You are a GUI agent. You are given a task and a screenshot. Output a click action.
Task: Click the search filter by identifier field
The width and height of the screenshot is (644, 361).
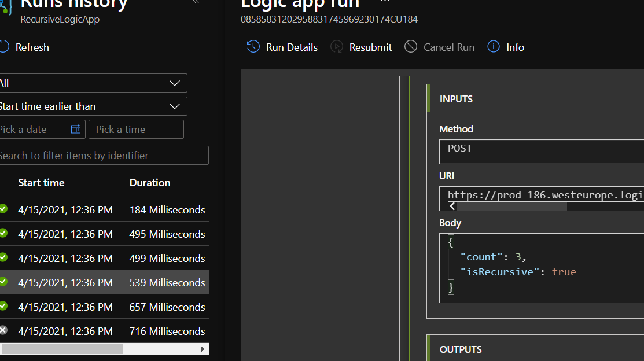tap(103, 156)
